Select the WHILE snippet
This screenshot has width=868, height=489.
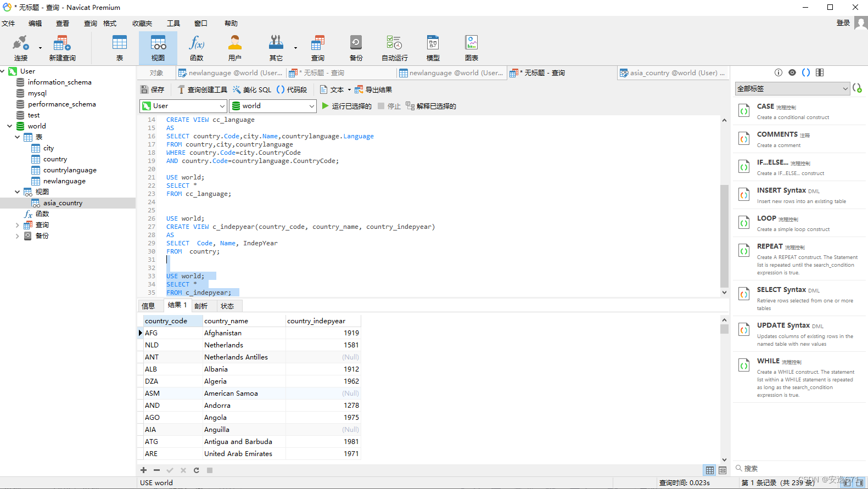799,378
